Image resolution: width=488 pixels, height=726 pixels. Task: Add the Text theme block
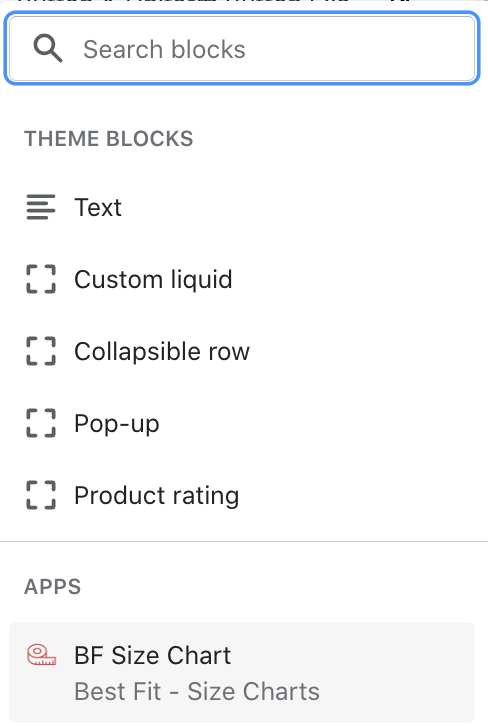coord(242,207)
